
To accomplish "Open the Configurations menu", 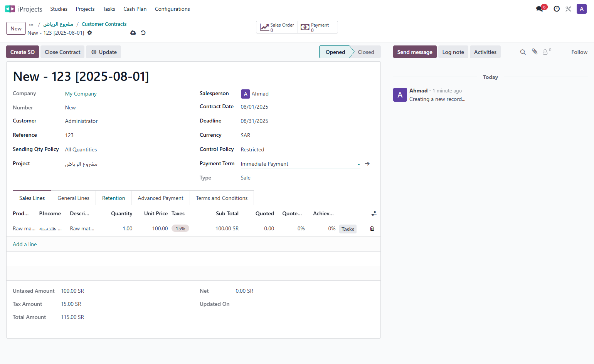I will point(172,9).
